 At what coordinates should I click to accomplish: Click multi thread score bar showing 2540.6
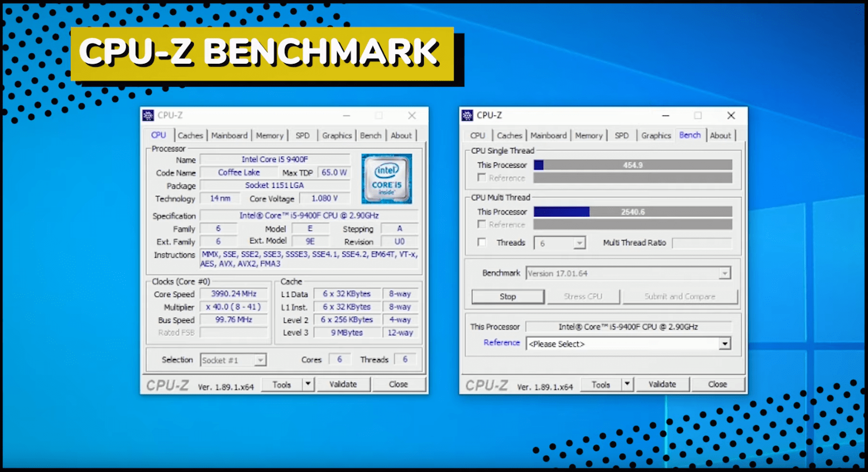click(x=633, y=212)
